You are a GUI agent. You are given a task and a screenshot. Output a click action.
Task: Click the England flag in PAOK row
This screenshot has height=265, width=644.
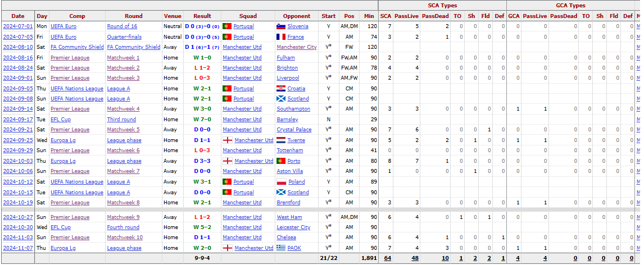coord(227,248)
